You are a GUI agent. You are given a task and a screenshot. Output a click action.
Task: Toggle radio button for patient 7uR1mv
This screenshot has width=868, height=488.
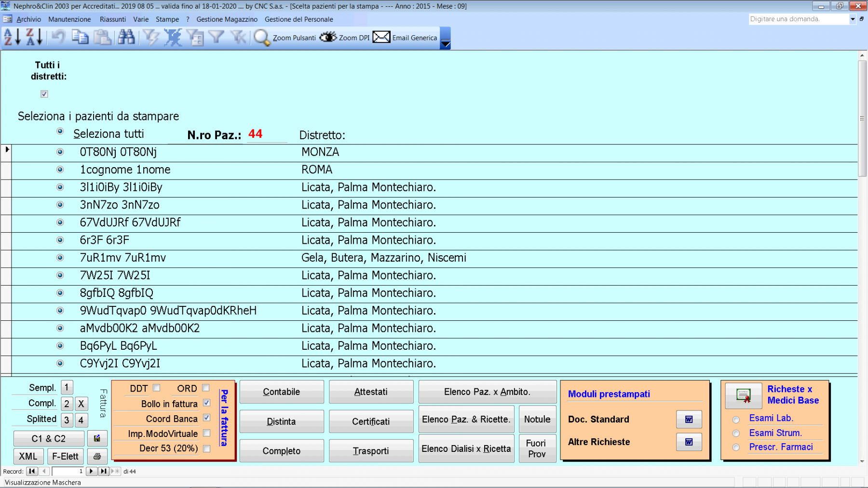click(60, 258)
